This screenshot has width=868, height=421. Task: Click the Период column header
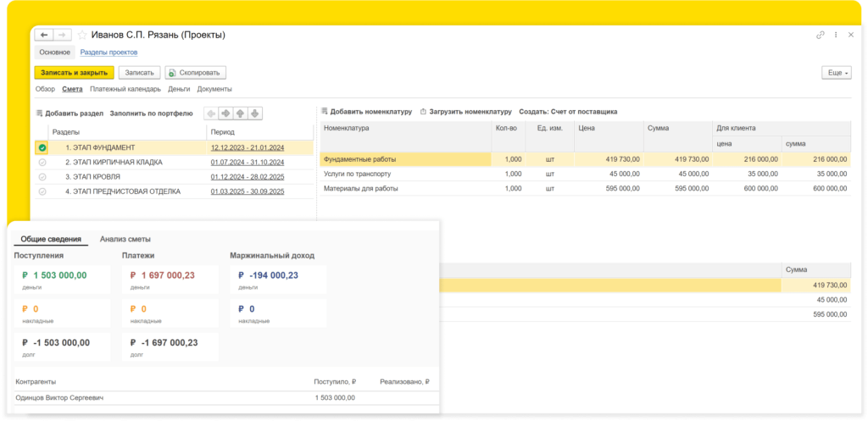click(259, 133)
